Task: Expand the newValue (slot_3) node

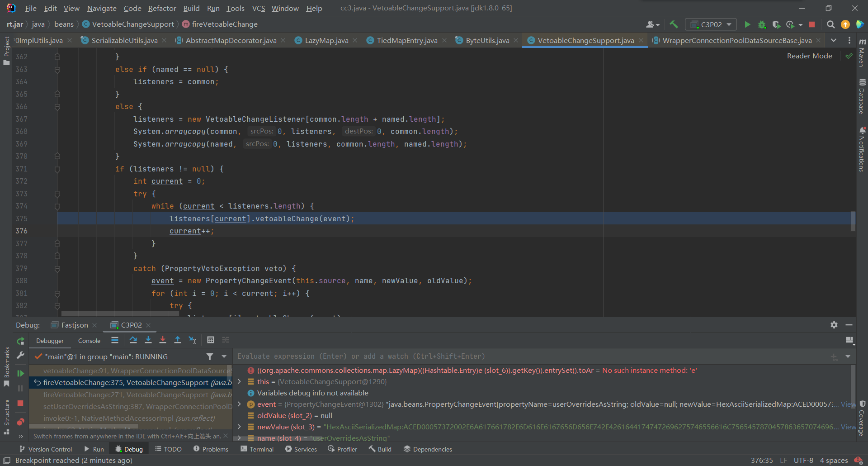Action: (x=239, y=427)
